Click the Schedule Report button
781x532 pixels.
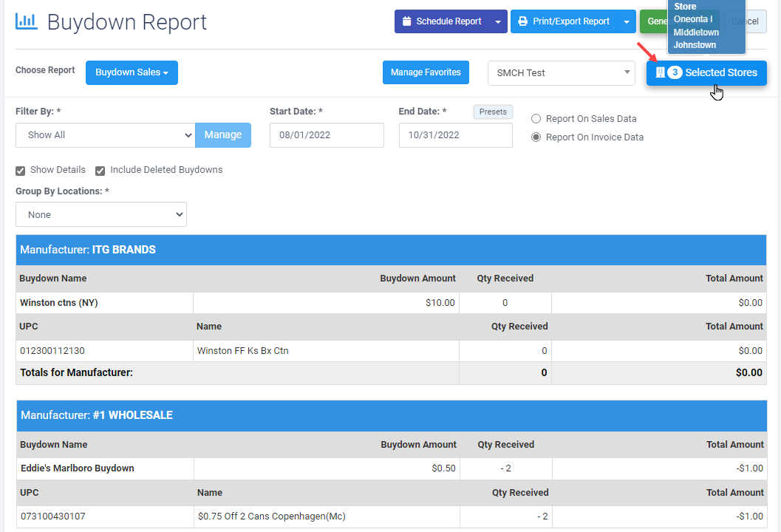click(442, 21)
